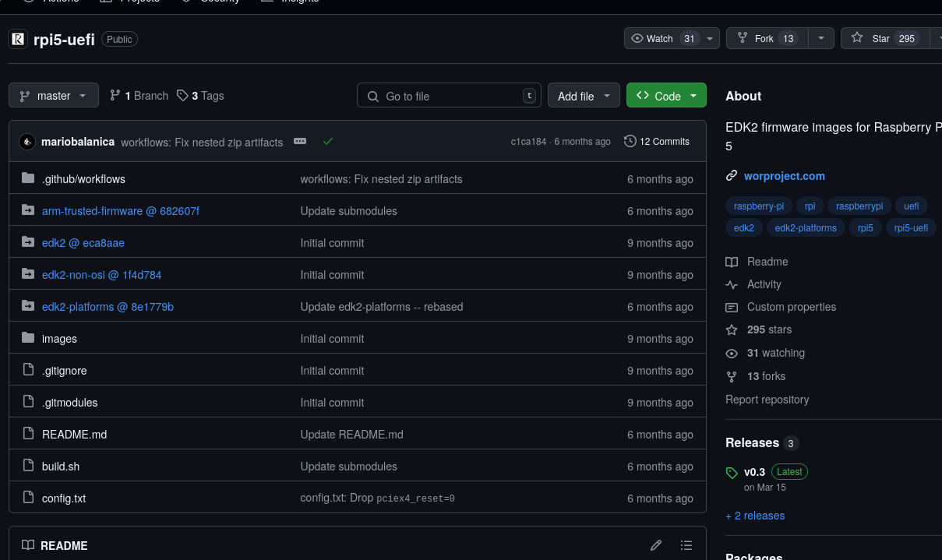Open the Releases section heading
This screenshot has height=560, width=942.
(752, 442)
